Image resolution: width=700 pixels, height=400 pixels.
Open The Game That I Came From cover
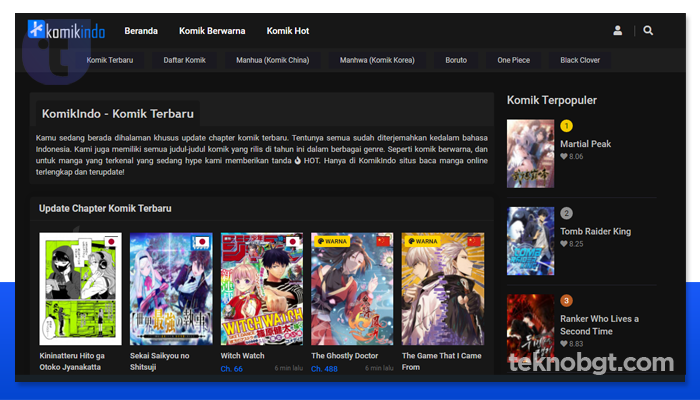point(443,289)
